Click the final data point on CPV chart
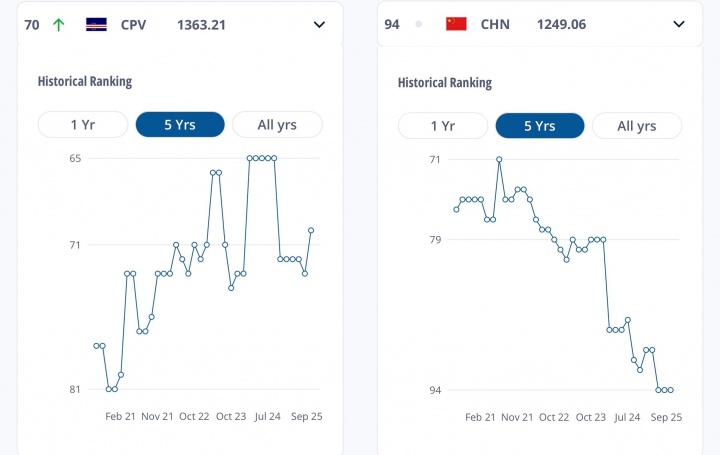720x455 pixels. 311,230
